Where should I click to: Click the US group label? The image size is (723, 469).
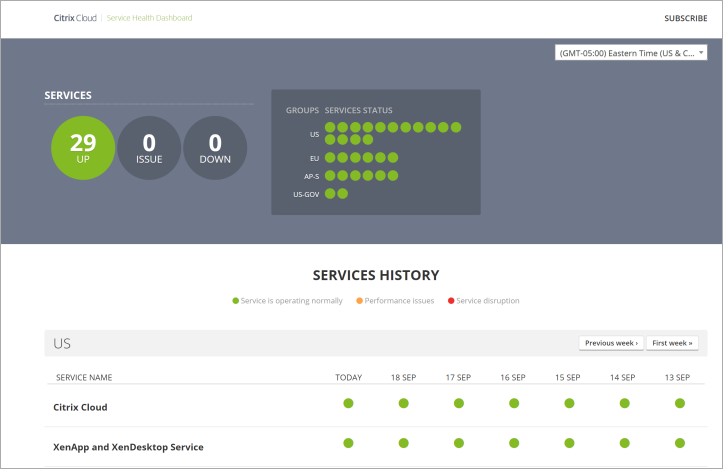(314, 135)
